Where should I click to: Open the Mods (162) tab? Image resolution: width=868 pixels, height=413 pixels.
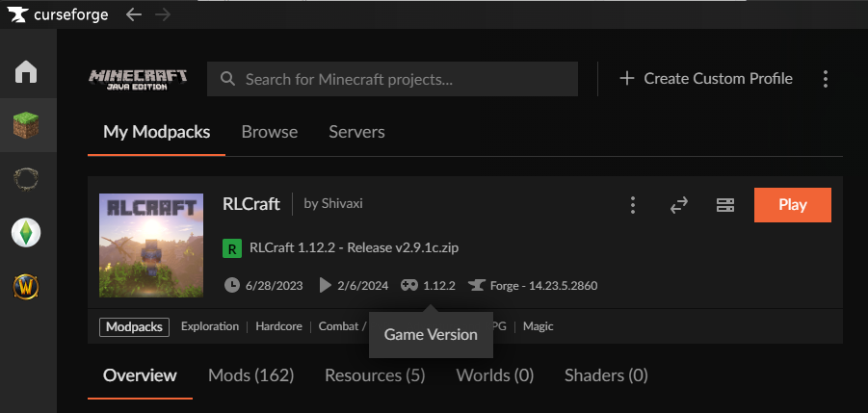250,375
